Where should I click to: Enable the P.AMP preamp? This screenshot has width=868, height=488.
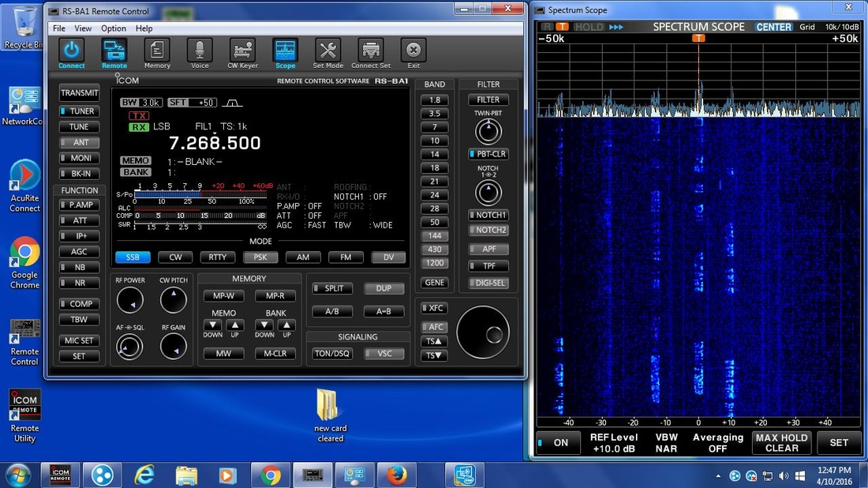point(79,205)
